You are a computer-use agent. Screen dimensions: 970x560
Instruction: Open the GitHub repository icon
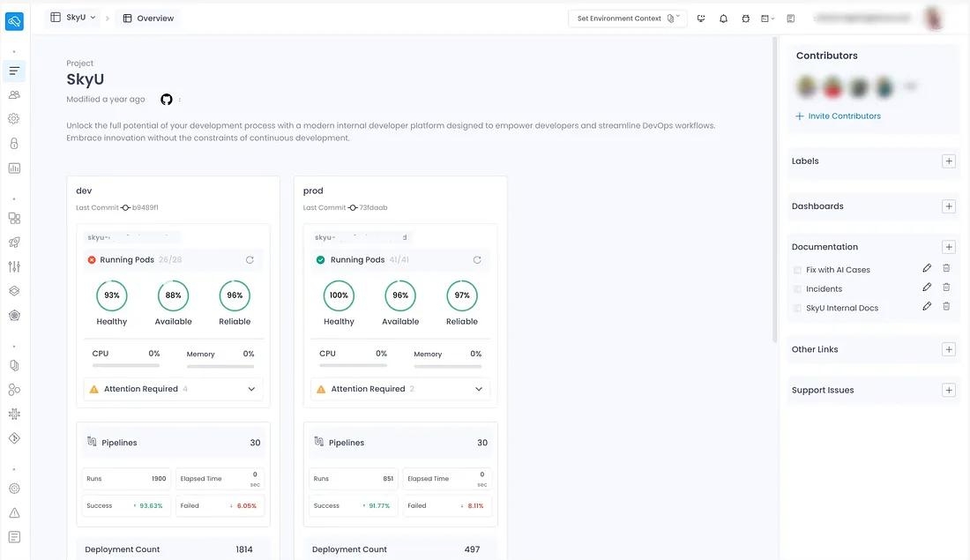pos(166,100)
